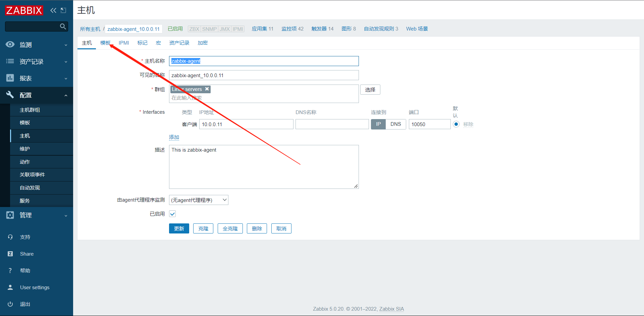
Task: Expand the 管理 menu section
Action: tap(66, 215)
